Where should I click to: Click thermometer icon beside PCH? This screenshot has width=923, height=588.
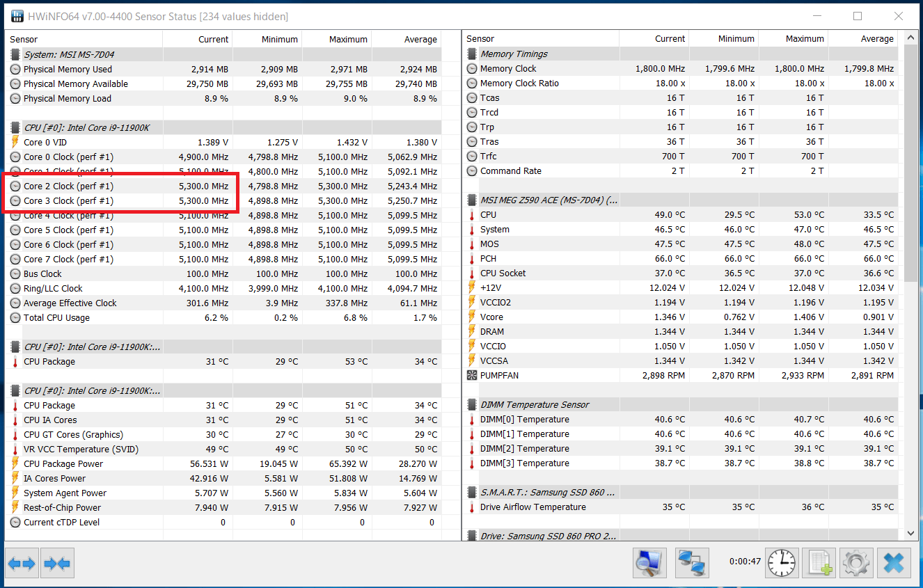point(472,258)
